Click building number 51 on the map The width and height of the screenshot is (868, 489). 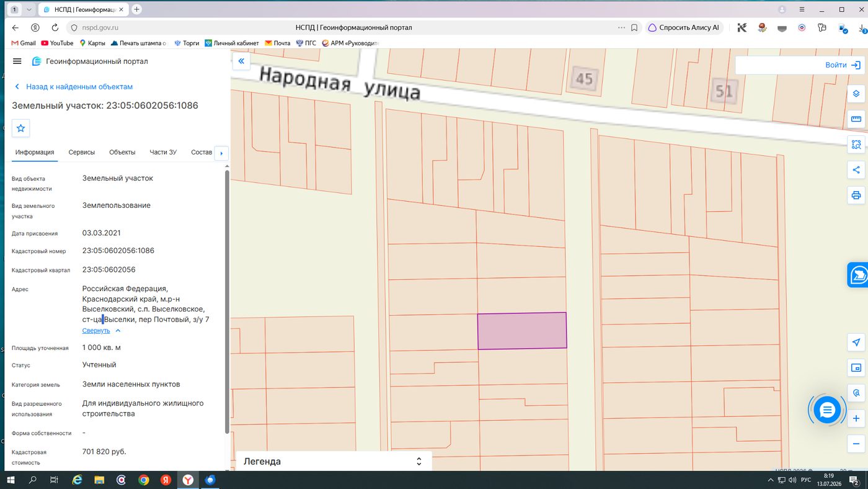724,92
